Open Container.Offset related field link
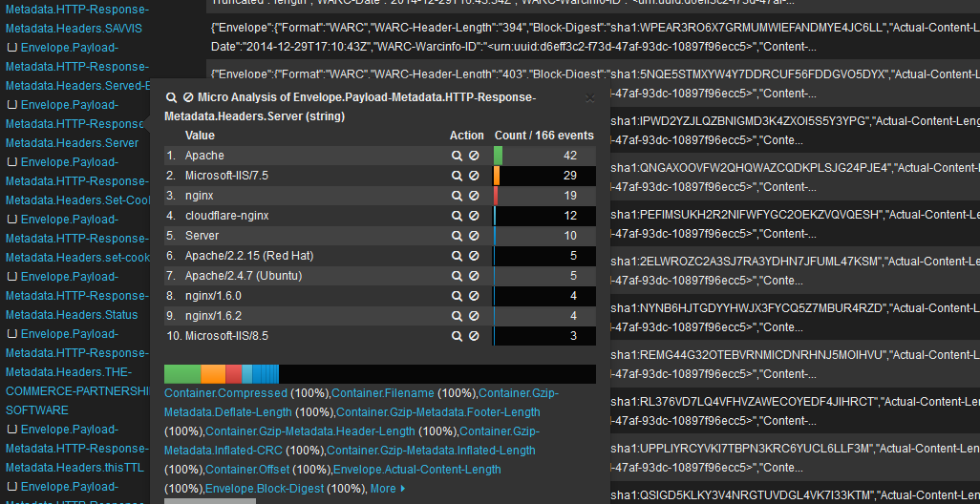This screenshot has width=980, height=504. point(247,469)
